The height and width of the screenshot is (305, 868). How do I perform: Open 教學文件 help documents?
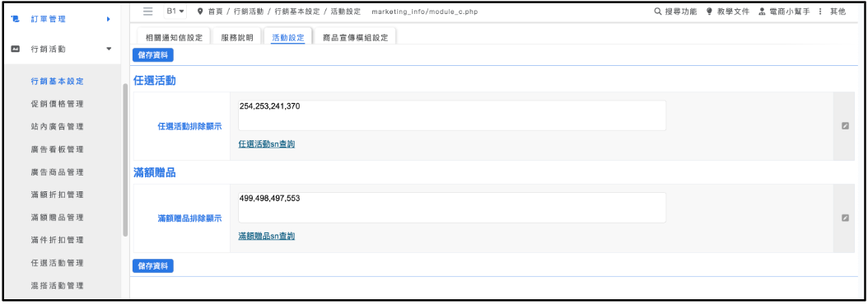point(733,11)
